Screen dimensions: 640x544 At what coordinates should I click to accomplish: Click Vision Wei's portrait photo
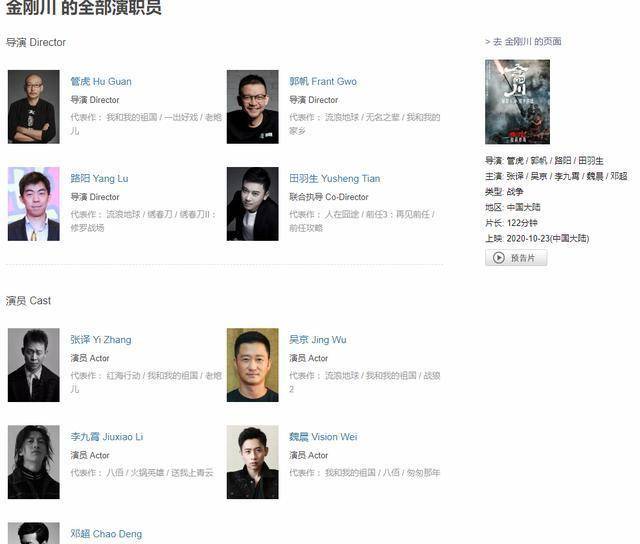pos(253,462)
